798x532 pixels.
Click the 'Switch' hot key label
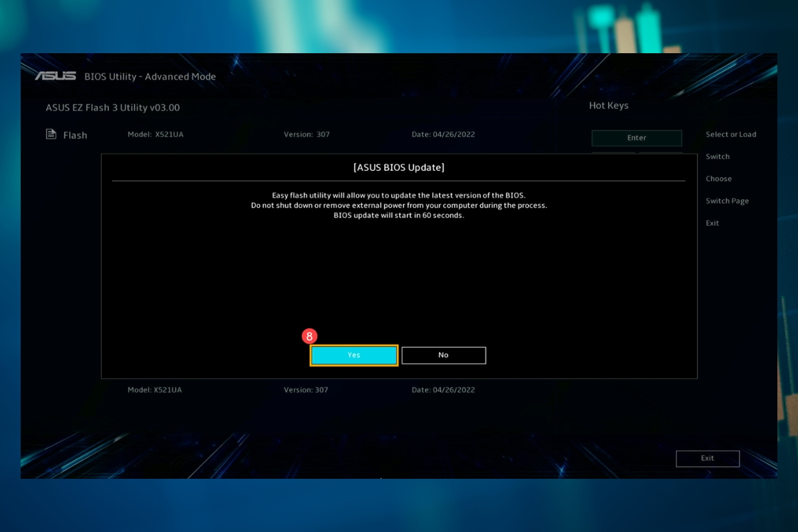(x=718, y=156)
